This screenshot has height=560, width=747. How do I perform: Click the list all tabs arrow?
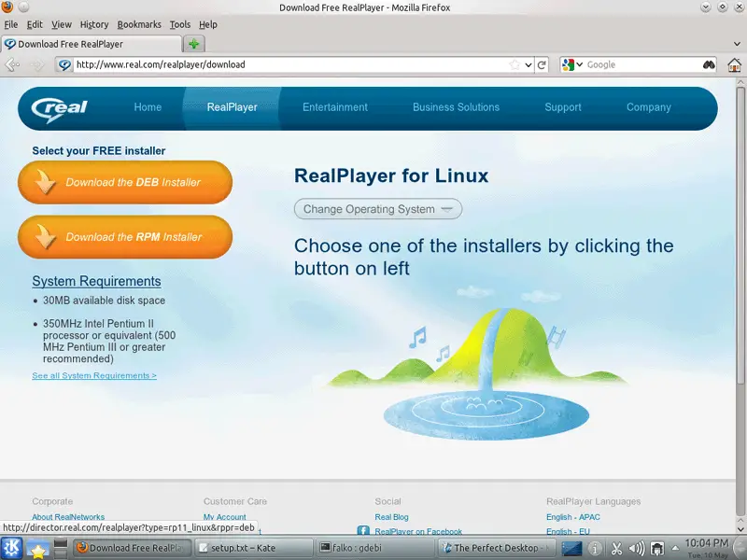737,44
